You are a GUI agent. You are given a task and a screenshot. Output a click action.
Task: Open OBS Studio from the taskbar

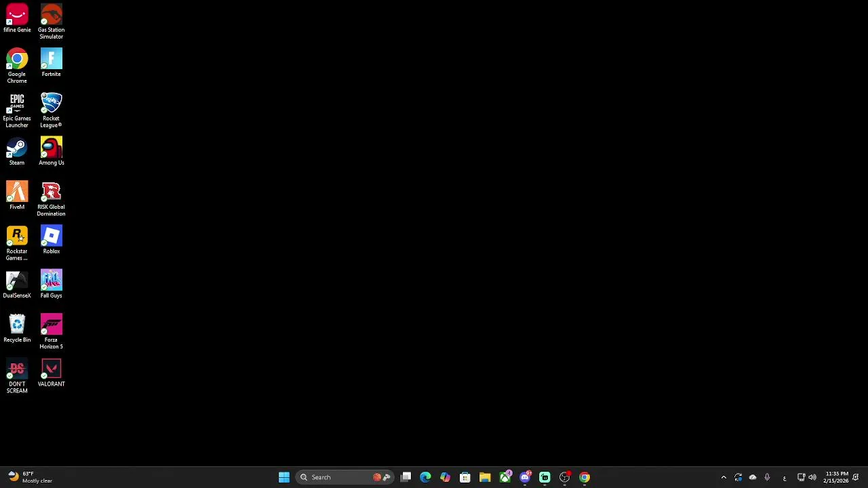click(564, 477)
